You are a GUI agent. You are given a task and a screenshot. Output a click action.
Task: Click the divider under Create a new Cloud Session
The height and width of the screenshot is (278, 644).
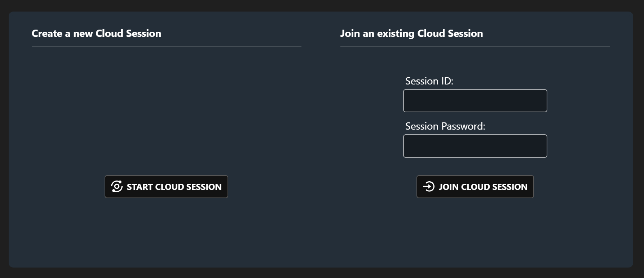166,46
